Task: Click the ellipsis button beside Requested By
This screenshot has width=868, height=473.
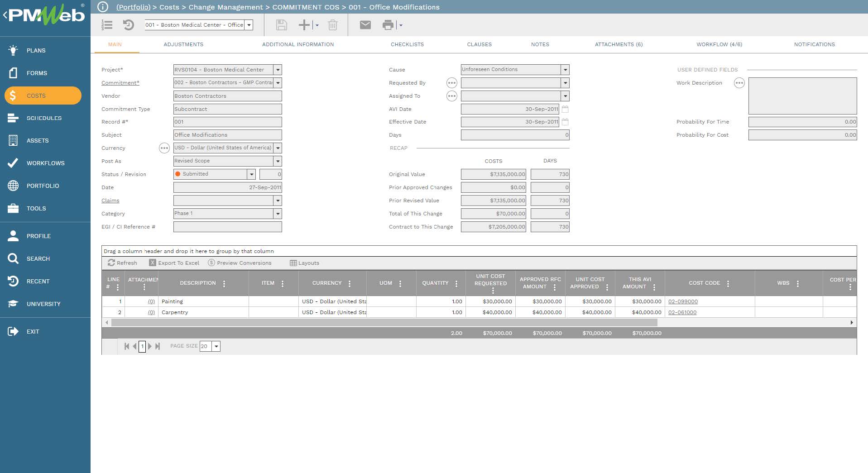Action: (x=451, y=83)
